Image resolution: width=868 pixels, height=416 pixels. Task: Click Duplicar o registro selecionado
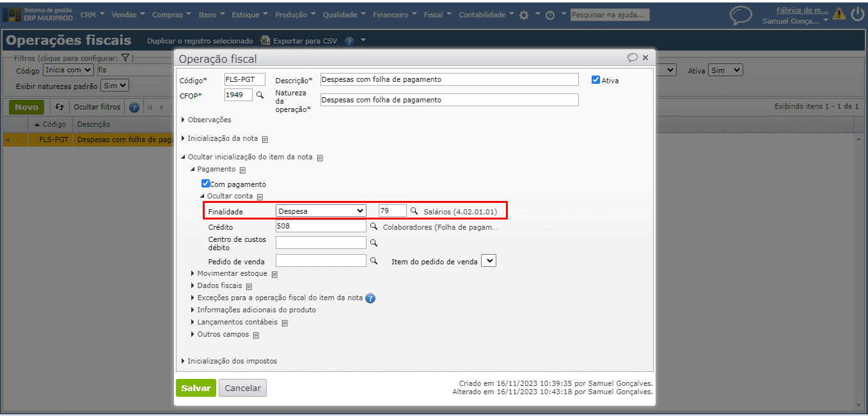point(200,41)
